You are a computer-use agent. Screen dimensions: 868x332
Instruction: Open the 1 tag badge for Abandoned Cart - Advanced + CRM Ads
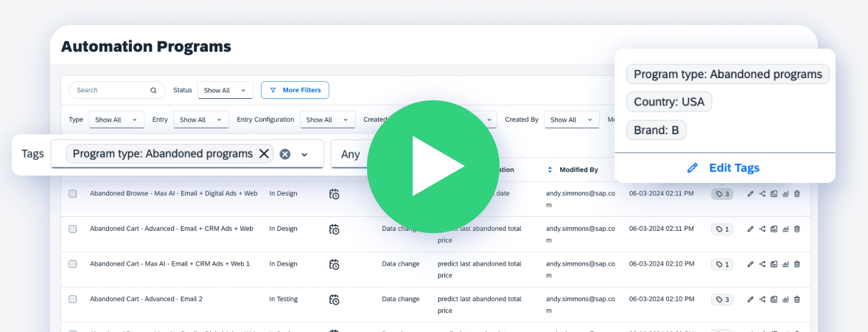click(x=722, y=229)
